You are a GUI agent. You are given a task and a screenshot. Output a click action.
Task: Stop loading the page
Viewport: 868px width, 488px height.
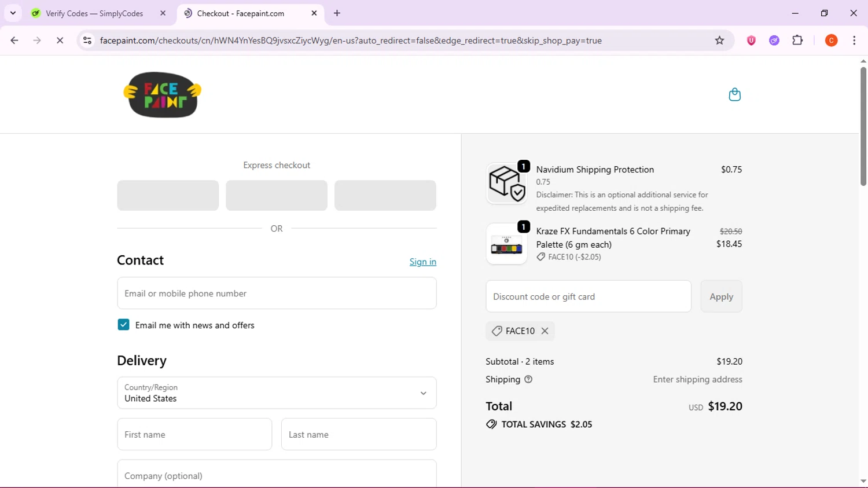pos(60,41)
